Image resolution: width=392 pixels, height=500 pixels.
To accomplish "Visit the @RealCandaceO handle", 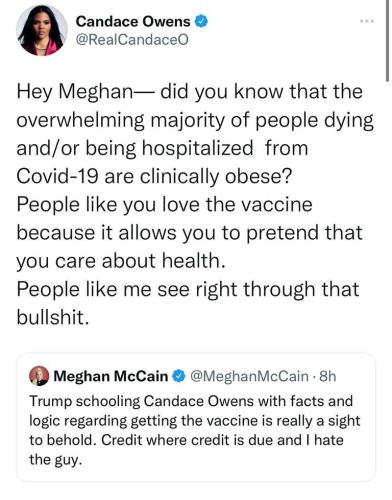I will [x=132, y=40].
